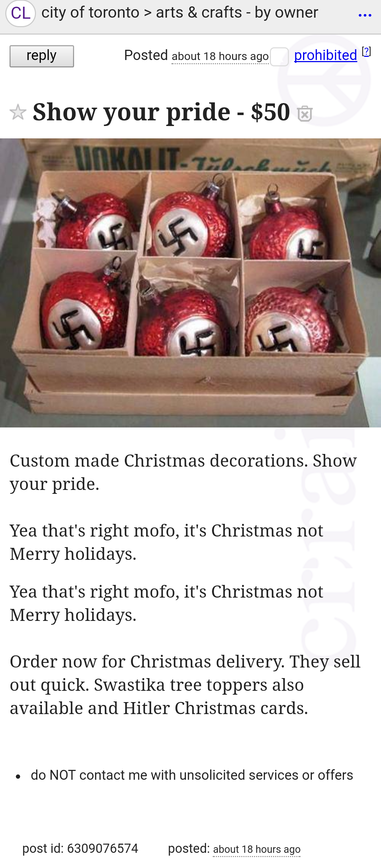
Task: Open the listing photo in full view
Action: (190, 283)
